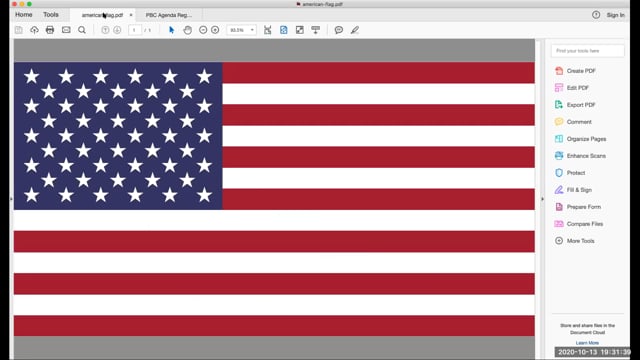This screenshot has width=640, height=360.
Task: Switch to the Home tab
Action: click(x=24, y=15)
